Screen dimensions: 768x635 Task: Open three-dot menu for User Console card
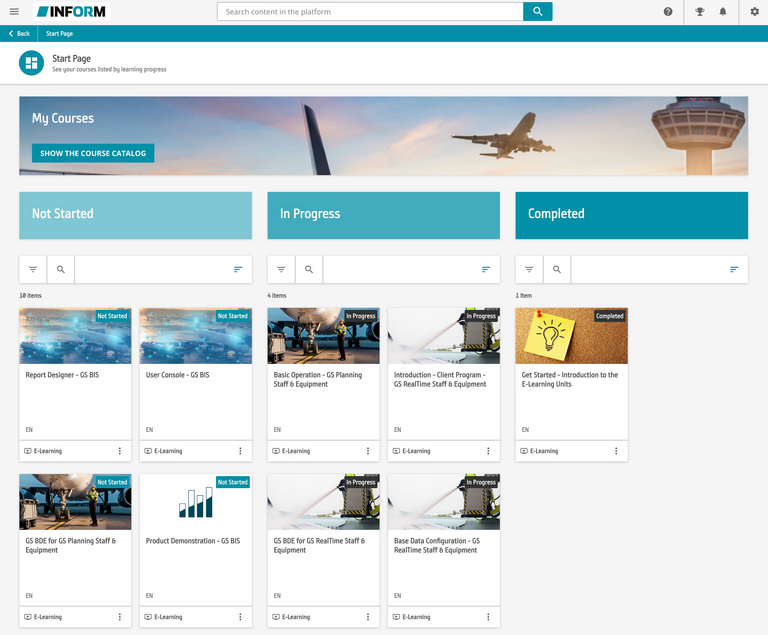tap(240, 451)
